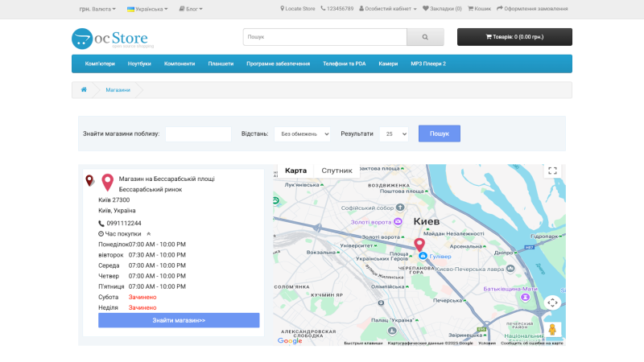The height and width of the screenshot is (362, 644).
Task: Click the Locate Store link
Action: [298, 9]
